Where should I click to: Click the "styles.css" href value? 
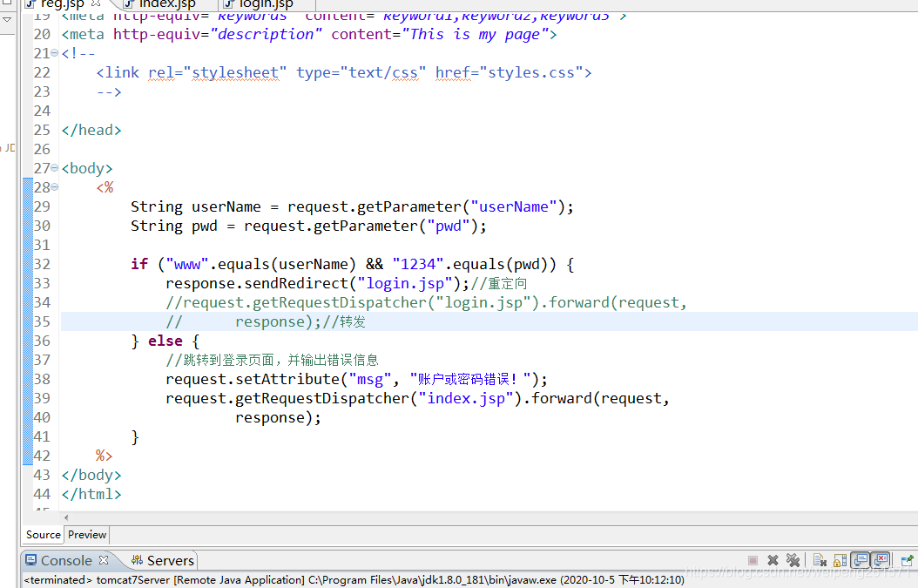531,72
